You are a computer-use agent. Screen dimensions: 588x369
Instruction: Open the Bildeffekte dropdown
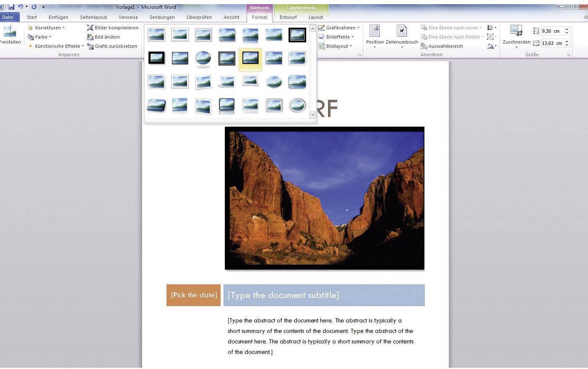336,37
